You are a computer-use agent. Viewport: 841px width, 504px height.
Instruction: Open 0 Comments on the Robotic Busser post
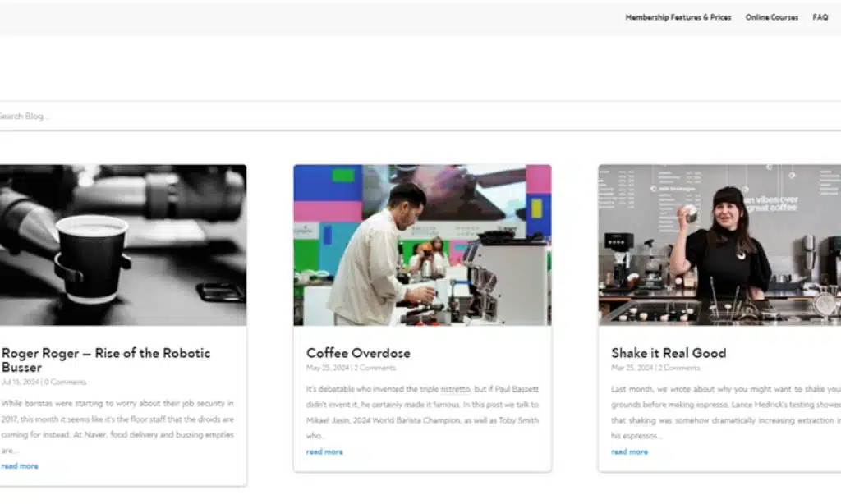pos(64,381)
